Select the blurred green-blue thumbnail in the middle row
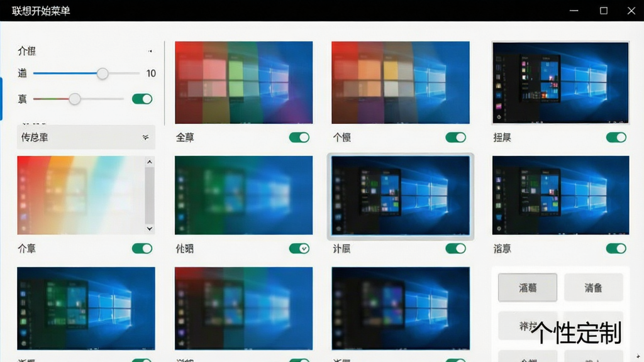The width and height of the screenshot is (644, 362). [243, 195]
